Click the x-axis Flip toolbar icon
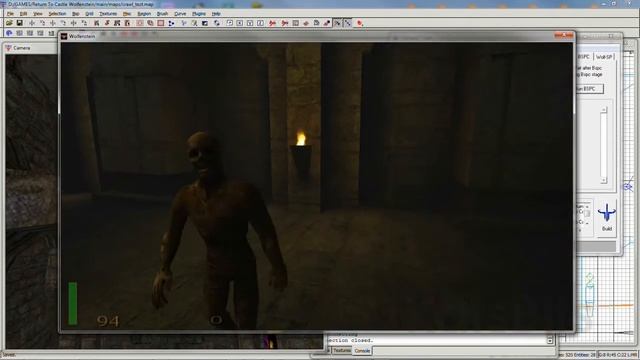This screenshot has height=360, width=640. [32, 23]
